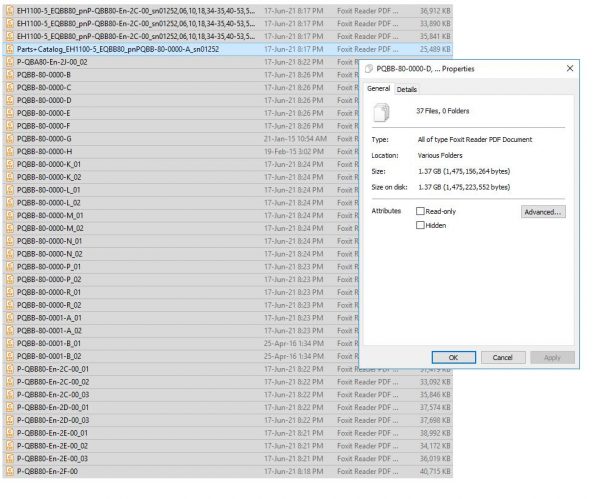Click the PDF icon of PQBB-80-0000-R_02

[10, 305]
